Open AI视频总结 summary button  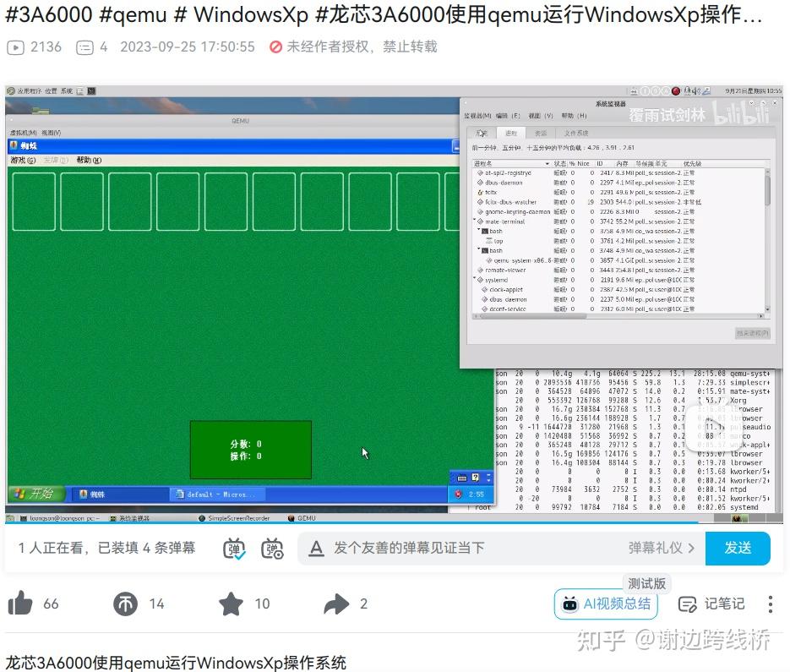click(606, 604)
